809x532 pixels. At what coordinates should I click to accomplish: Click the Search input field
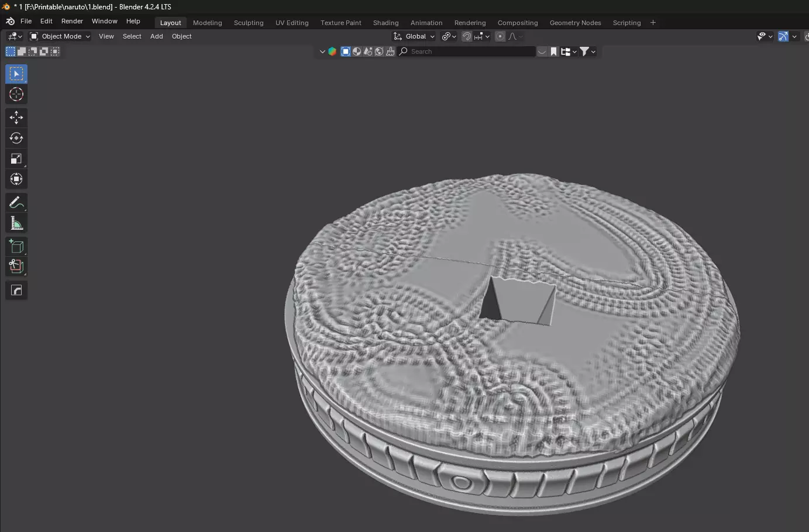(x=466, y=51)
